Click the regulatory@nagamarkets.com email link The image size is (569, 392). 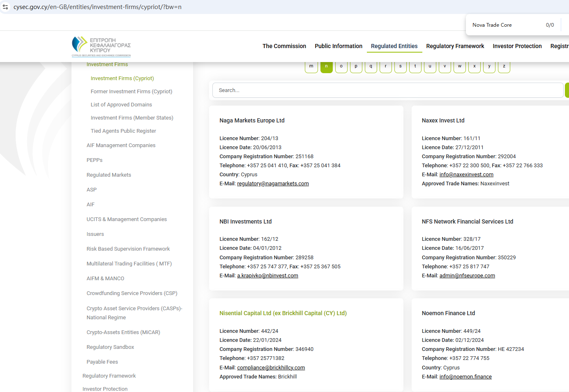click(x=273, y=184)
